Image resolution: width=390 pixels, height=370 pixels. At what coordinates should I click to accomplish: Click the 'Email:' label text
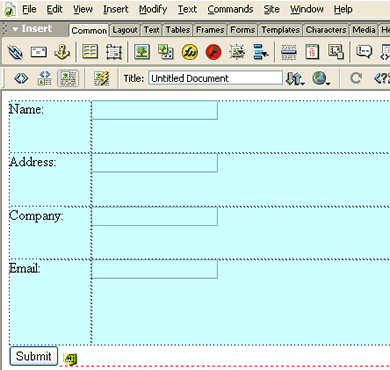pos(25,268)
